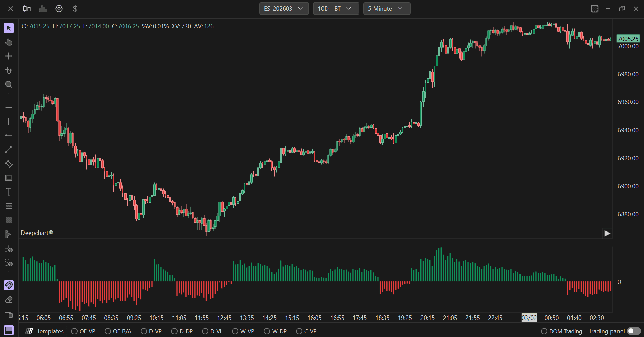Image resolution: width=644 pixels, height=337 pixels.
Task: Click the dollar sign toolbar item
Action: (75, 9)
